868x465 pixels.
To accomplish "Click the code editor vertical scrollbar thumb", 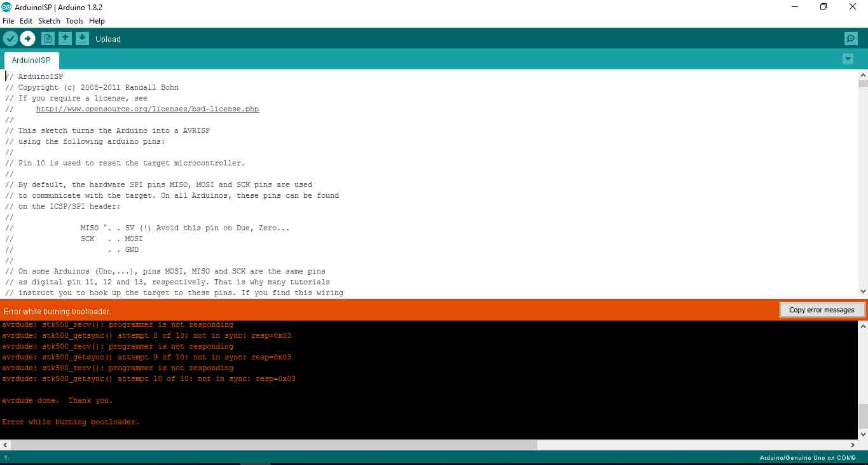I will [x=863, y=83].
